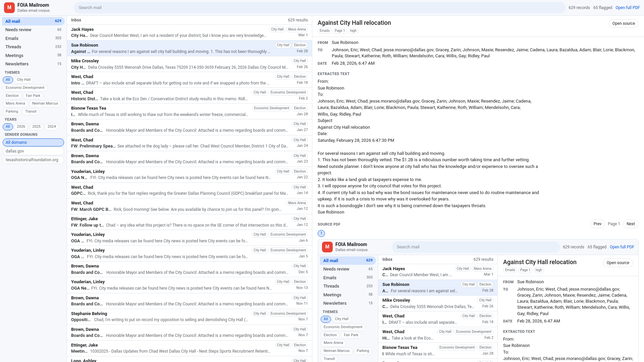This screenshot has width=644, height=362.
Task: Open Ettinger, Jake Meeting email Nov 7
Action: 190,348
